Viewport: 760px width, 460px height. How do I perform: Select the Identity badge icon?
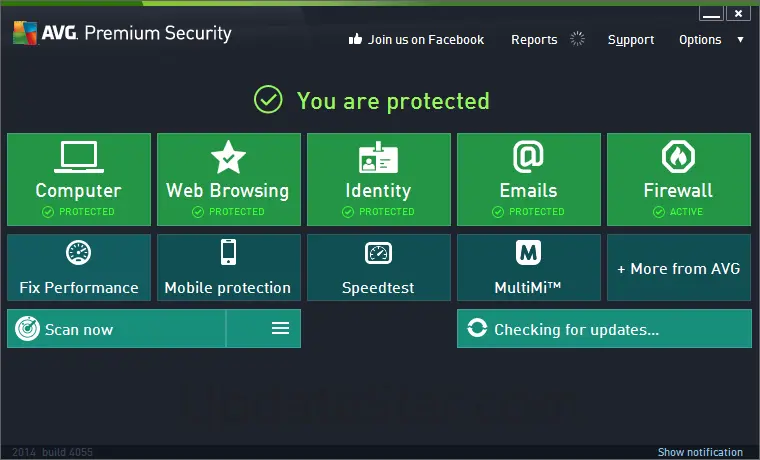coord(378,157)
